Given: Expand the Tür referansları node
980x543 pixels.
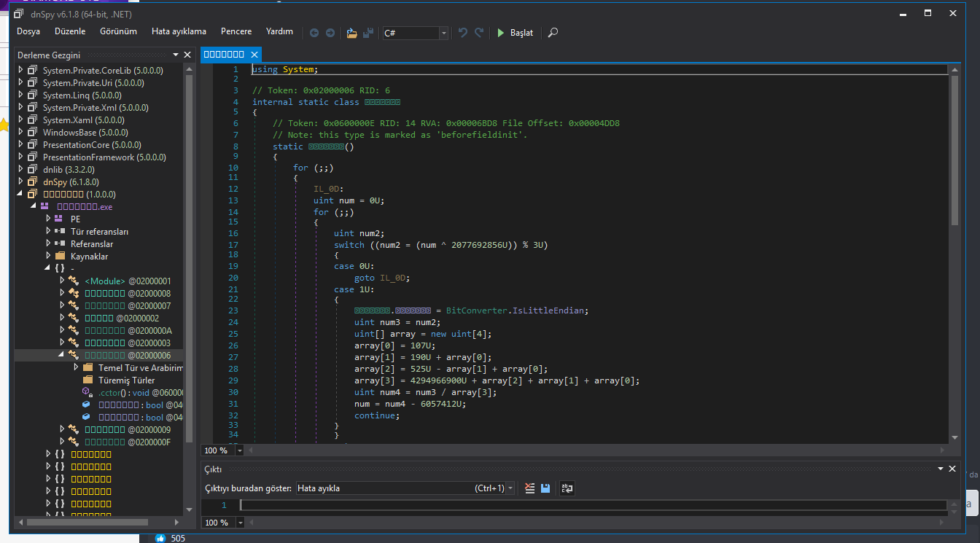Looking at the screenshot, I should pos(49,231).
